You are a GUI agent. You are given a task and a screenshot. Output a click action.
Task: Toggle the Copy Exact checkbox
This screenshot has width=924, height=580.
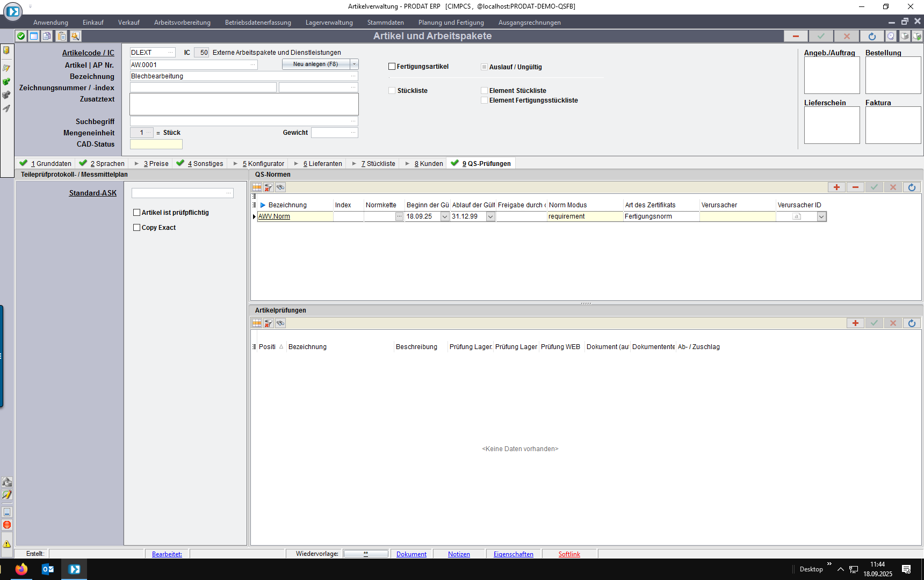(x=137, y=228)
